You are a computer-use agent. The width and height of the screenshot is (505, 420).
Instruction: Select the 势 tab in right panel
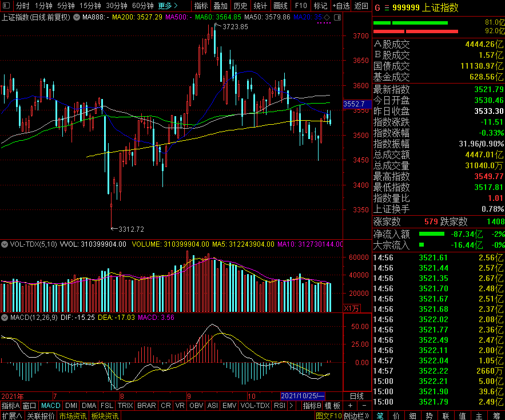(x=429, y=415)
